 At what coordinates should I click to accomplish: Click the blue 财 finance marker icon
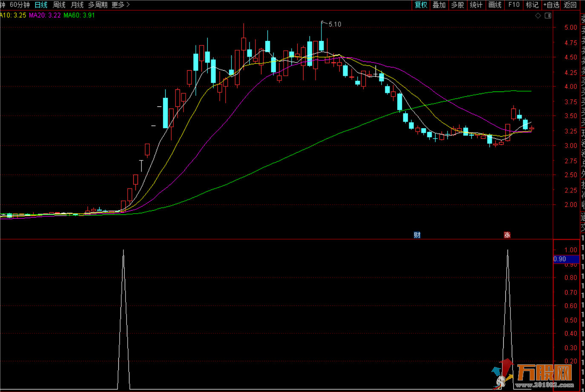(417, 235)
